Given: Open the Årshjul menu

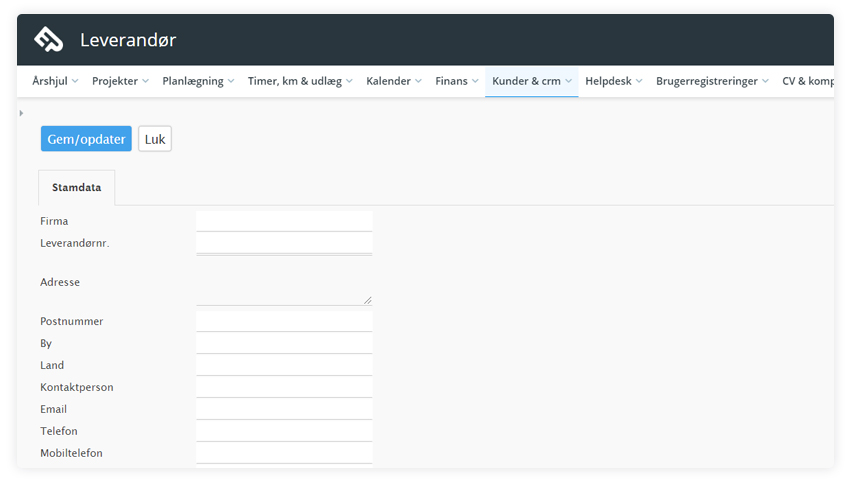Looking at the screenshot, I should (55, 81).
